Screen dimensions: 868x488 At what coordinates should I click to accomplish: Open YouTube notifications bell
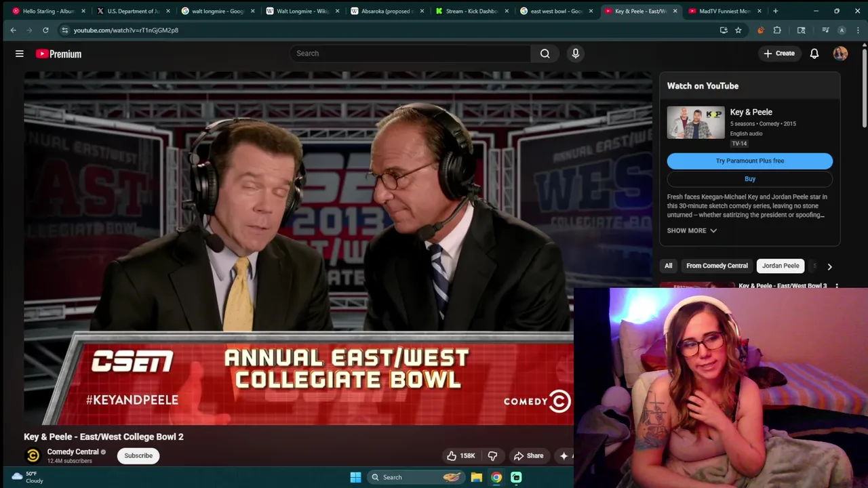click(814, 54)
